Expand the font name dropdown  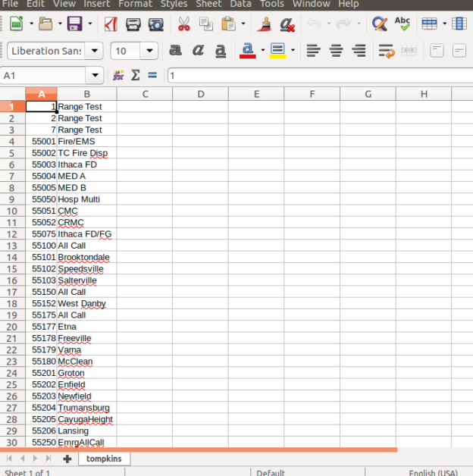(94, 51)
